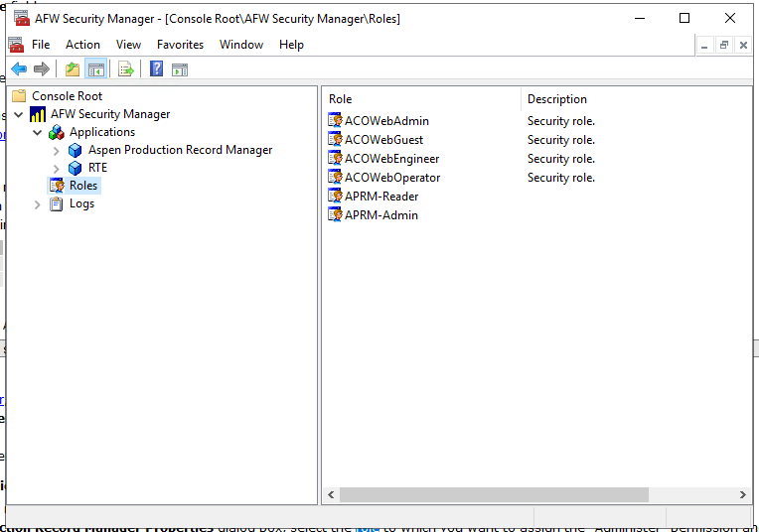Click the horizontal scrollbar right arrow
This screenshot has width=759, height=532.
(743, 494)
